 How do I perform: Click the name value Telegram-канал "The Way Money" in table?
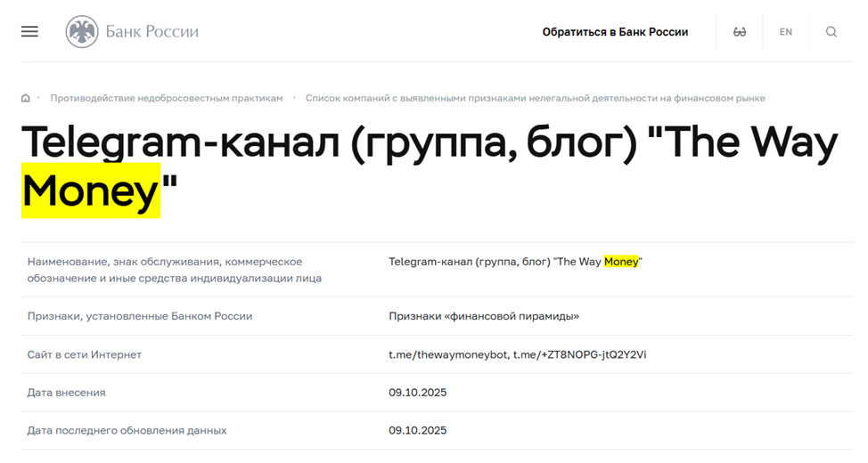pos(515,262)
